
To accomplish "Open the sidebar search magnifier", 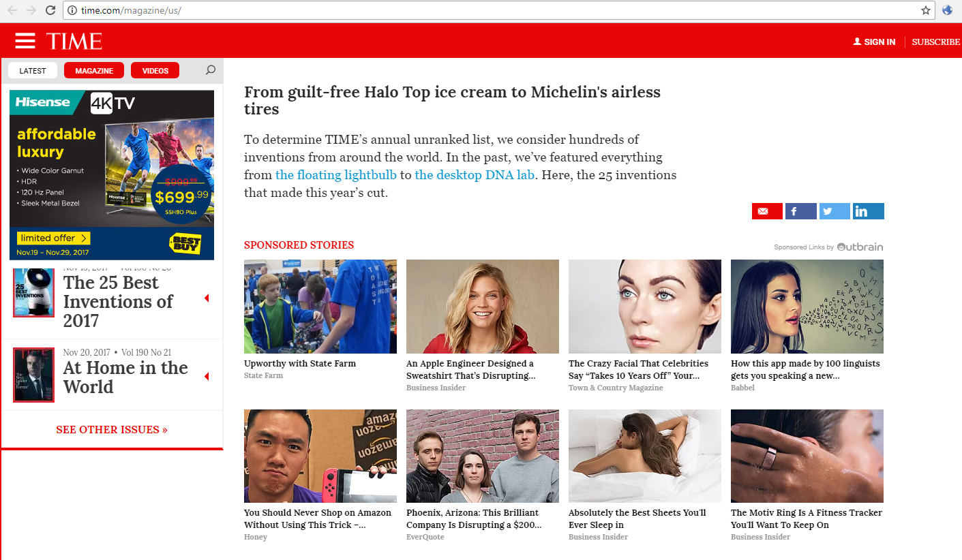I will 211,70.
